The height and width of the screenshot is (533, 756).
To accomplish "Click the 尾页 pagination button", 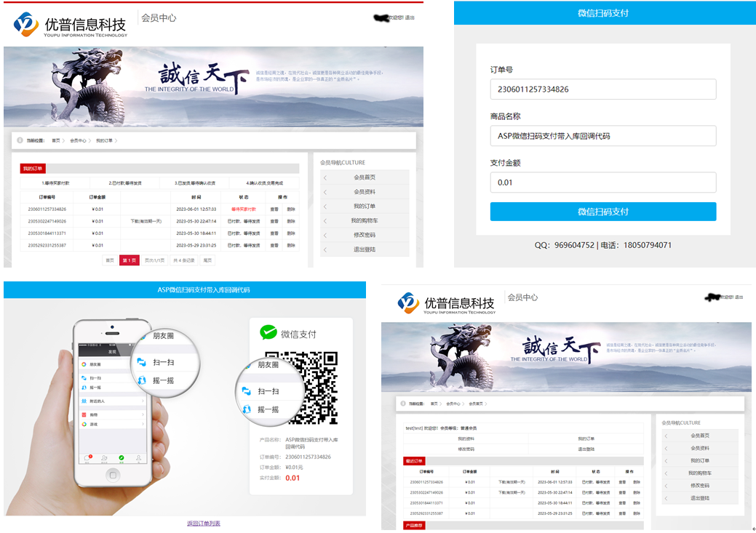I will coord(207,260).
